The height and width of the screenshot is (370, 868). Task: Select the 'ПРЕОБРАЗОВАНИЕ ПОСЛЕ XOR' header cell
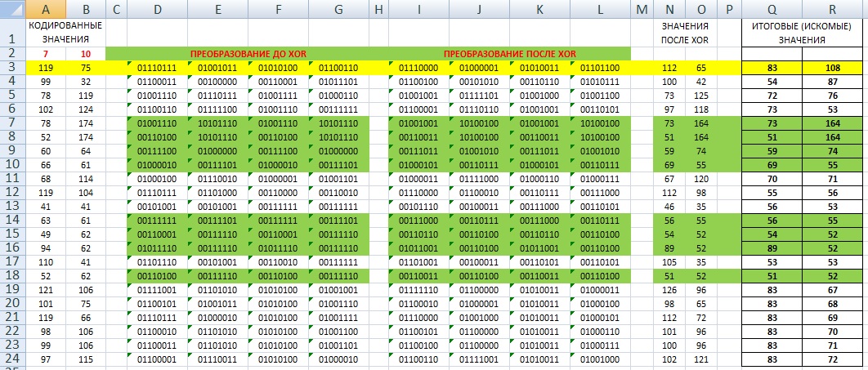pyautogui.click(x=510, y=53)
